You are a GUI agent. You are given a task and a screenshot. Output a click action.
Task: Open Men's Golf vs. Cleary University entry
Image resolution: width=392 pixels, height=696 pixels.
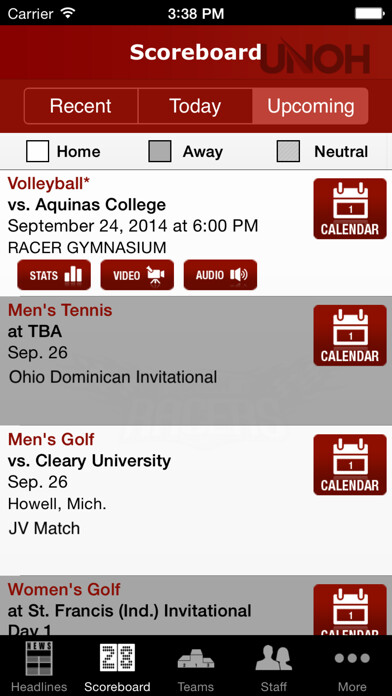196,500
